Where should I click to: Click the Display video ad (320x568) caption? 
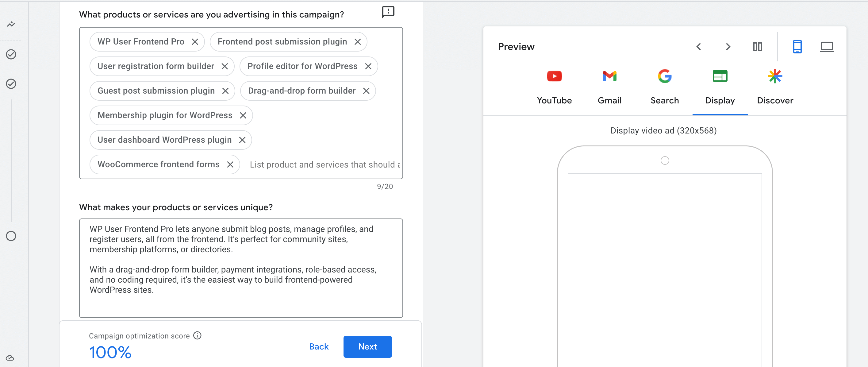[x=663, y=131]
